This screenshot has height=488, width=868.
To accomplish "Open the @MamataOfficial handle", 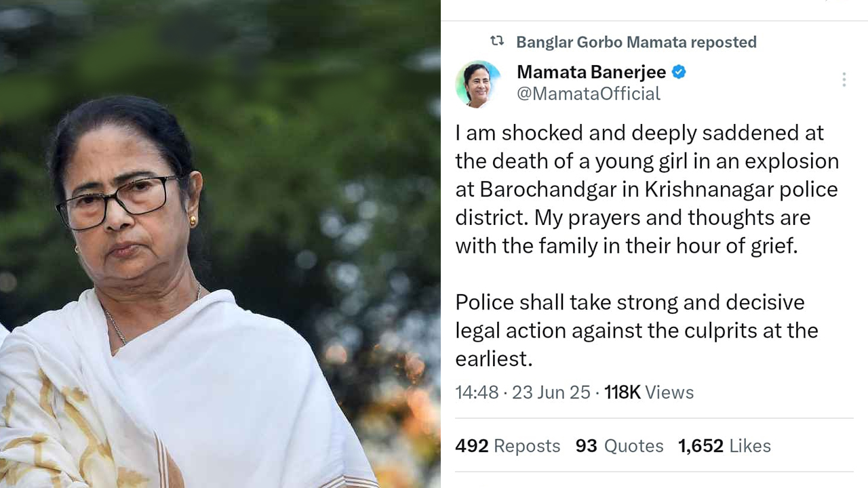I will (x=589, y=94).
